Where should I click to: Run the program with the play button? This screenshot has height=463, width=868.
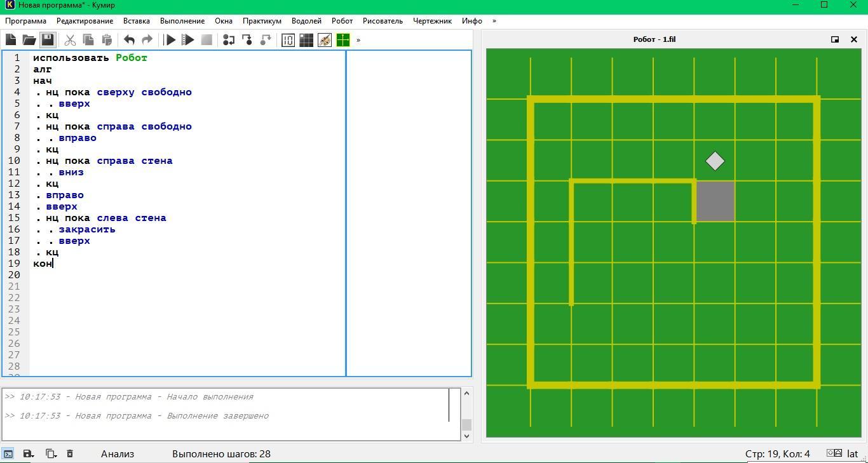point(170,40)
